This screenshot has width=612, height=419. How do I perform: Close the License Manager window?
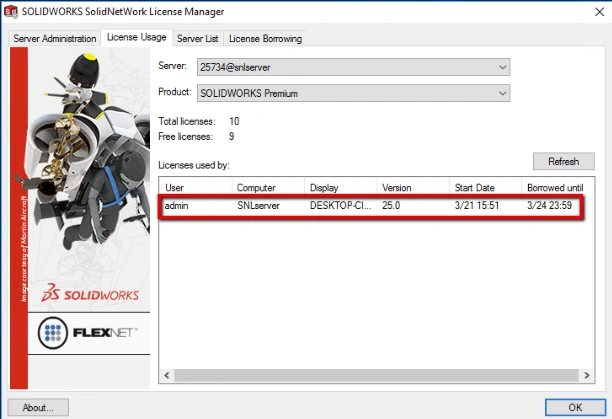600,12
